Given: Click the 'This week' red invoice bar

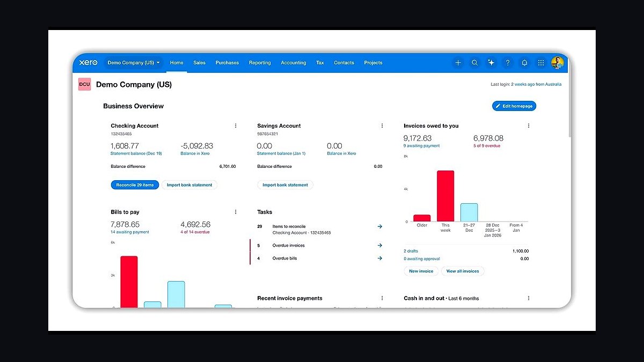Looking at the screenshot, I should coord(445,196).
